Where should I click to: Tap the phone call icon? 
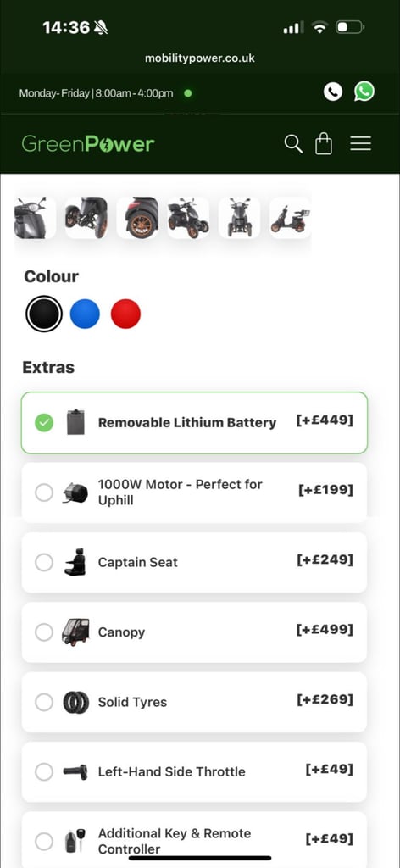coord(332,92)
